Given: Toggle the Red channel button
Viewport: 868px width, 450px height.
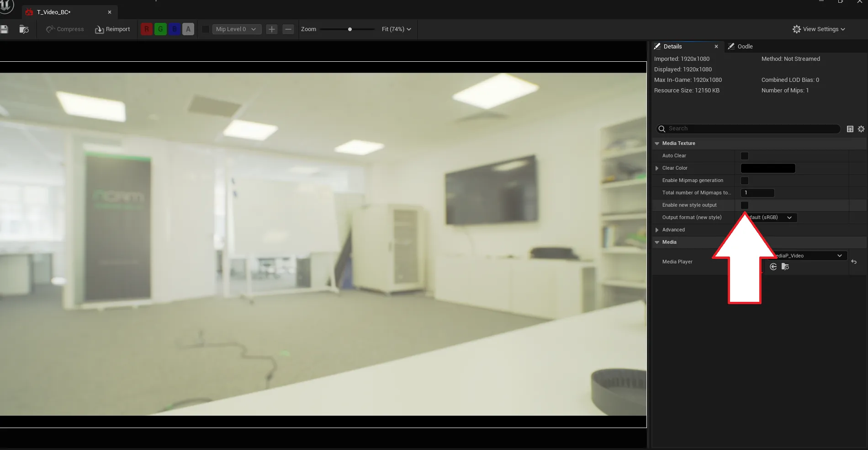Looking at the screenshot, I should pyautogui.click(x=147, y=29).
